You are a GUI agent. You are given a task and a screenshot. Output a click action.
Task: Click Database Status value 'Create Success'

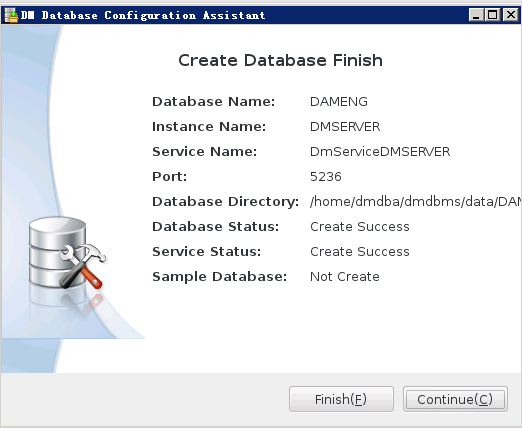coord(360,227)
